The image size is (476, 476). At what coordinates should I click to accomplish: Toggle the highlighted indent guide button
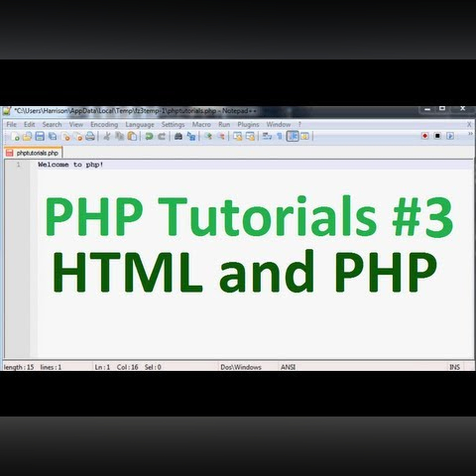pyautogui.click(x=292, y=136)
